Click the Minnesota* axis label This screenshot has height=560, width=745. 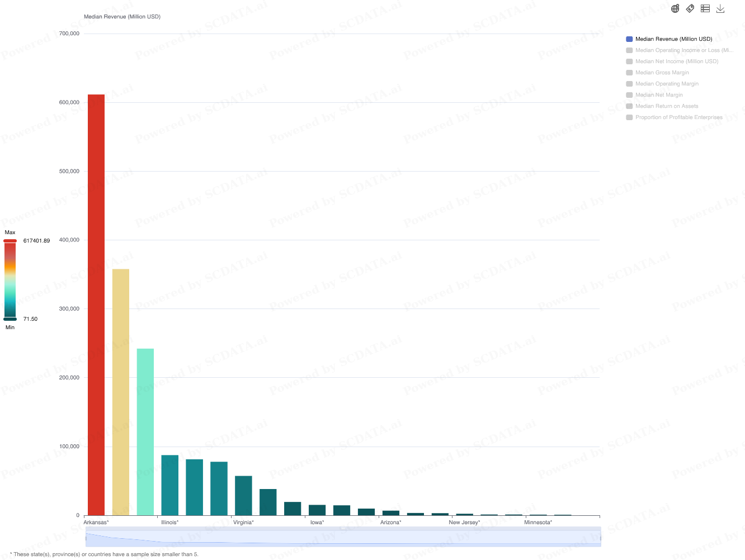(x=538, y=523)
